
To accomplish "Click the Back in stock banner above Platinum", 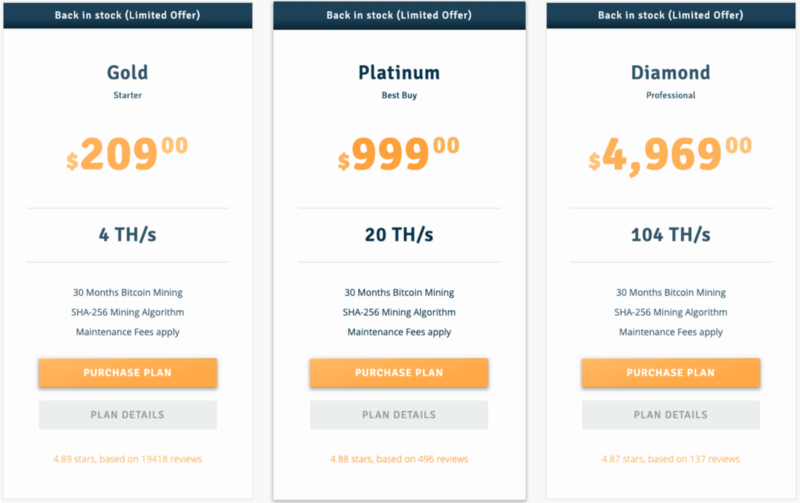I will coord(399,15).
